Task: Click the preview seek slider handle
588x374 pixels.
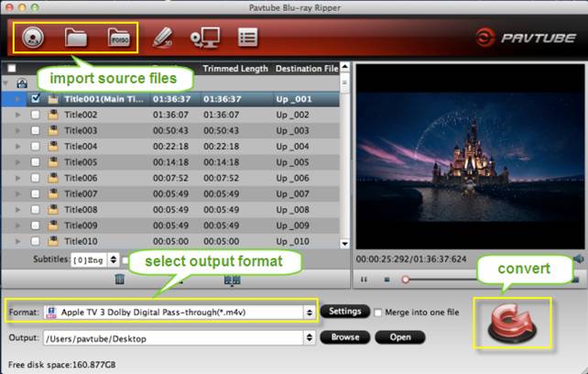Action: click(406, 280)
